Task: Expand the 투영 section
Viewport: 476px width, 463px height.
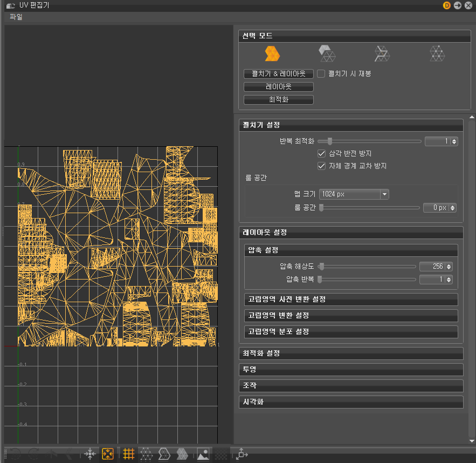Action: click(351, 370)
